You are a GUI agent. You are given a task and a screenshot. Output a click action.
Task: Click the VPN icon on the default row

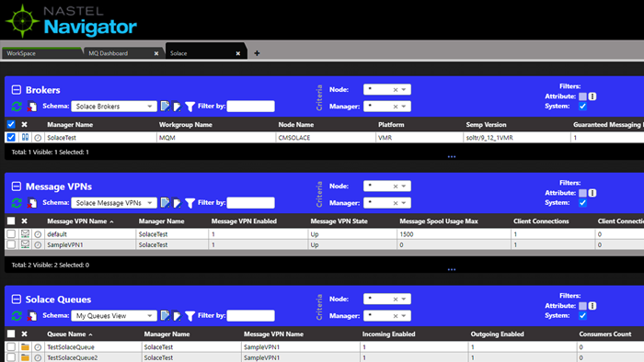pyautogui.click(x=25, y=233)
